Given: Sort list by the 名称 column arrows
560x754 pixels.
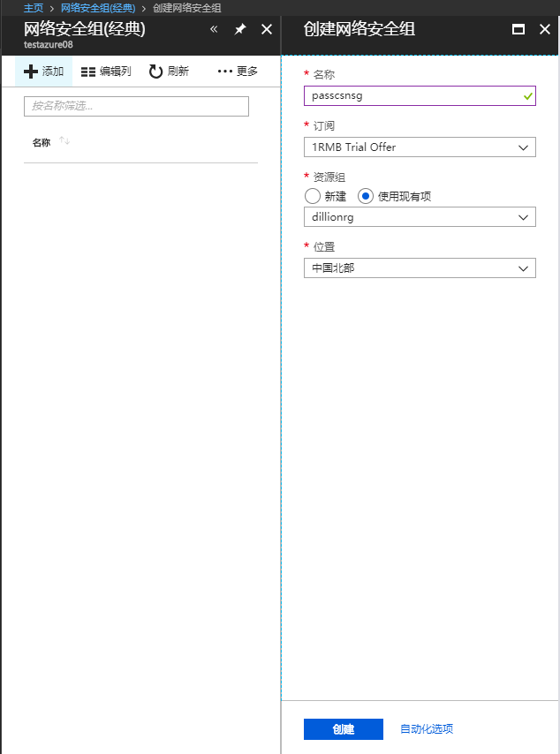Looking at the screenshot, I should click(64, 142).
